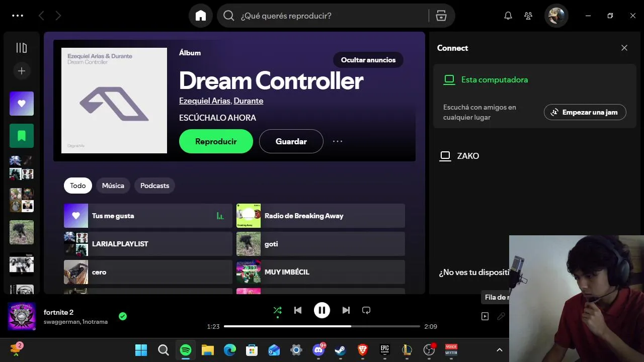Seek on the playback progress bar
This screenshot has width=644, height=362.
pyautogui.click(x=322, y=326)
